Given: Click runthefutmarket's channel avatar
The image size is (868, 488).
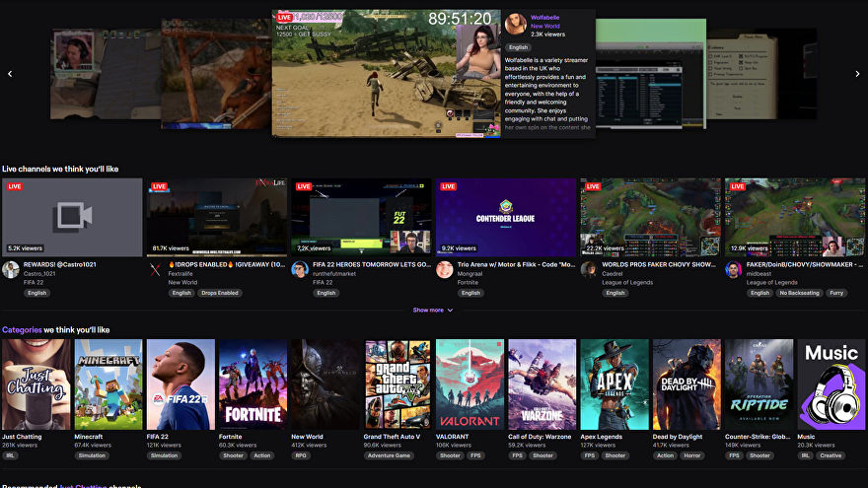Looking at the screenshot, I should click(x=300, y=269).
